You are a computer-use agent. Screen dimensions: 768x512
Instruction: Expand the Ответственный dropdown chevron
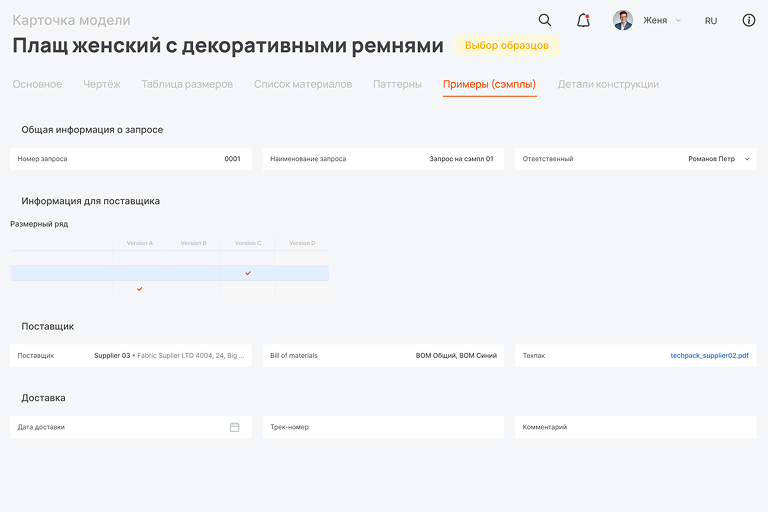point(747,159)
